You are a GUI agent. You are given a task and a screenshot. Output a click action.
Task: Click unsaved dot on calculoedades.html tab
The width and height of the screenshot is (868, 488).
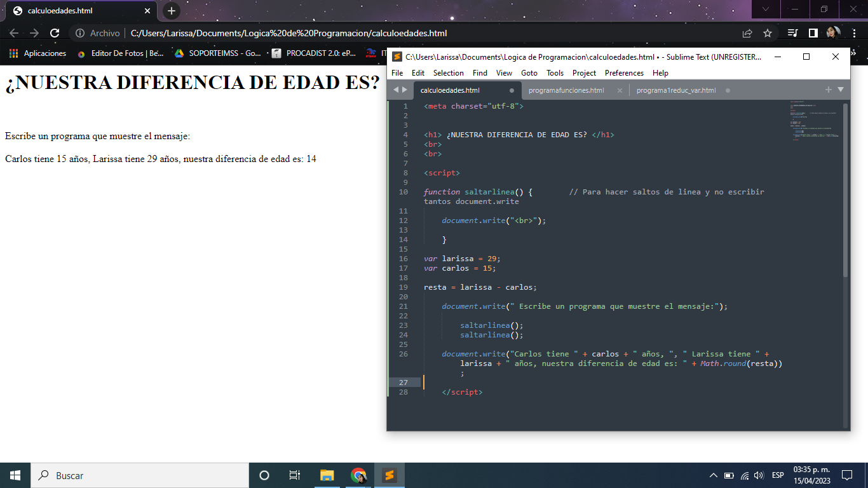[x=512, y=90]
